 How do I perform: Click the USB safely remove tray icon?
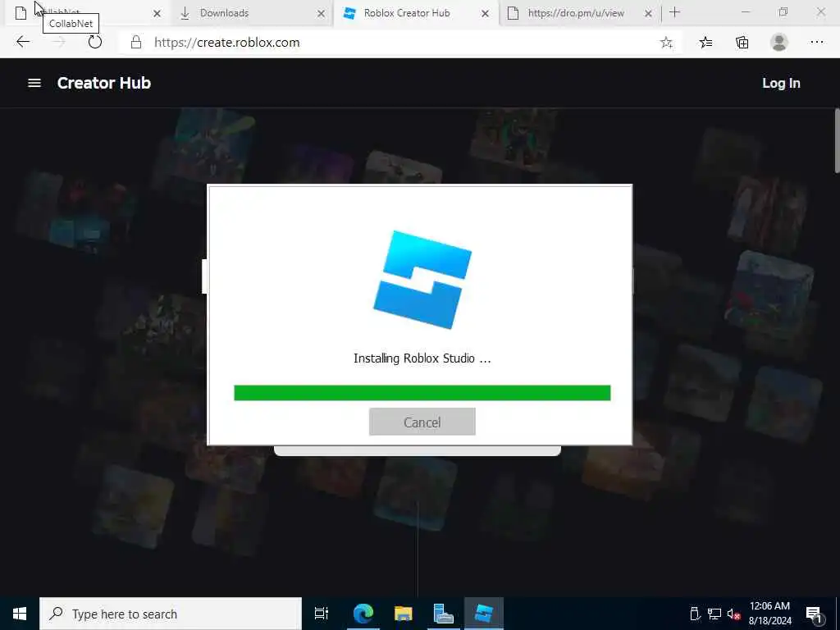[x=695, y=614]
